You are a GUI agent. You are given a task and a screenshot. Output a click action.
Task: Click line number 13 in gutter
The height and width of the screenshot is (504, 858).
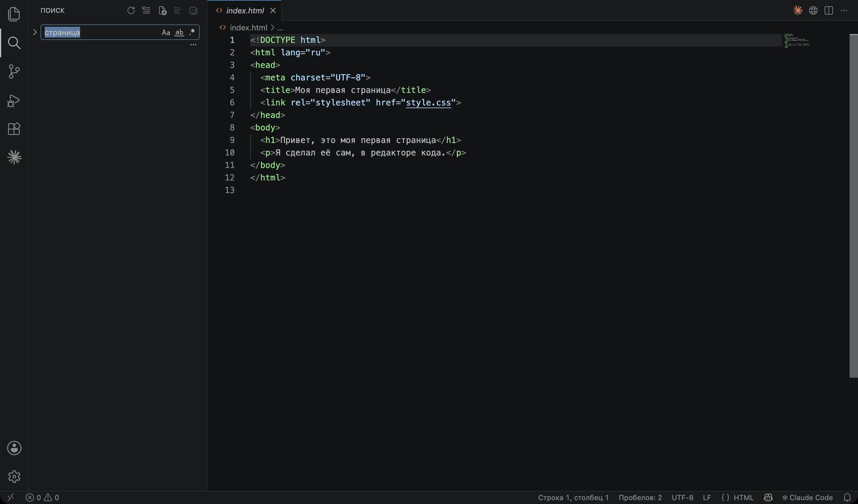click(x=230, y=190)
